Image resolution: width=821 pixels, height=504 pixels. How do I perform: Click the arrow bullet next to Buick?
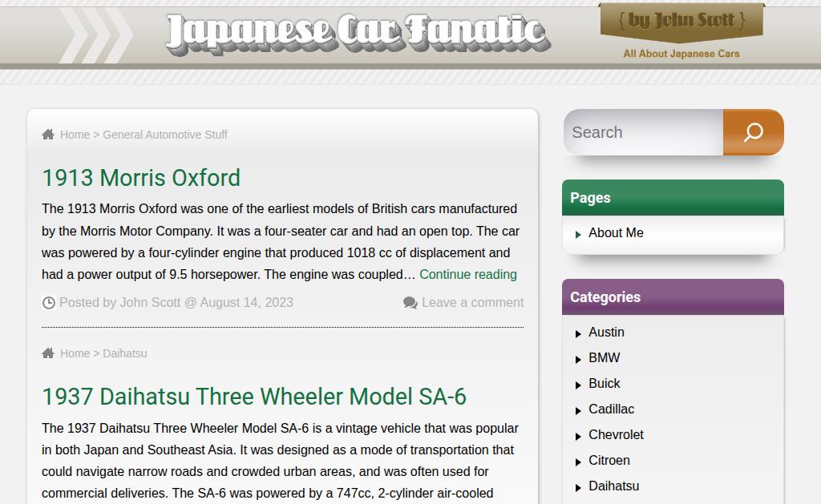[578, 385]
